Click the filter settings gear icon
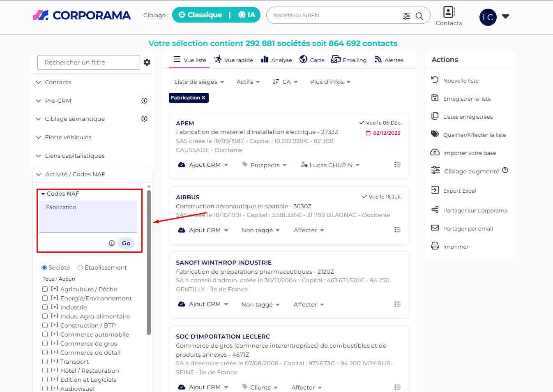The image size is (553, 392). point(147,62)
